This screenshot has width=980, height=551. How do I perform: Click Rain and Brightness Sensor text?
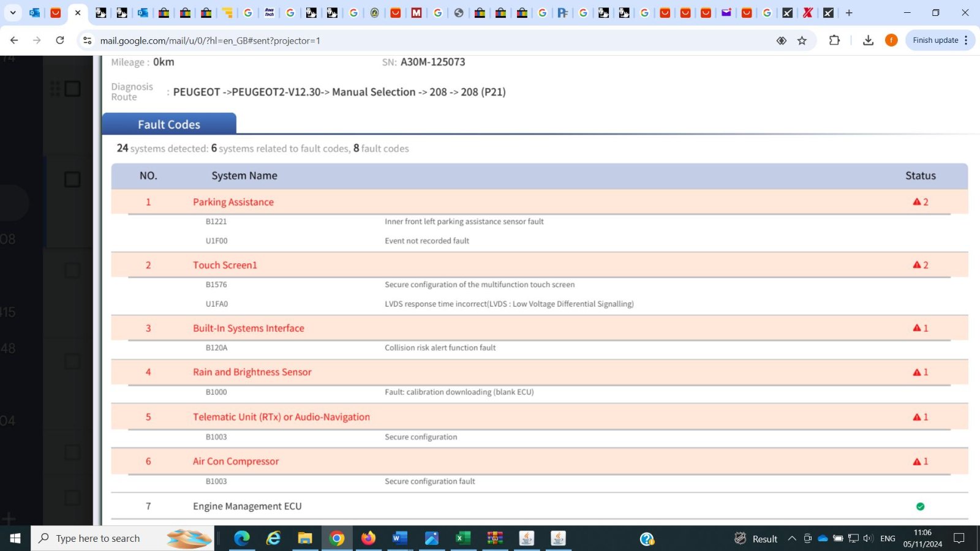[252, 372]
